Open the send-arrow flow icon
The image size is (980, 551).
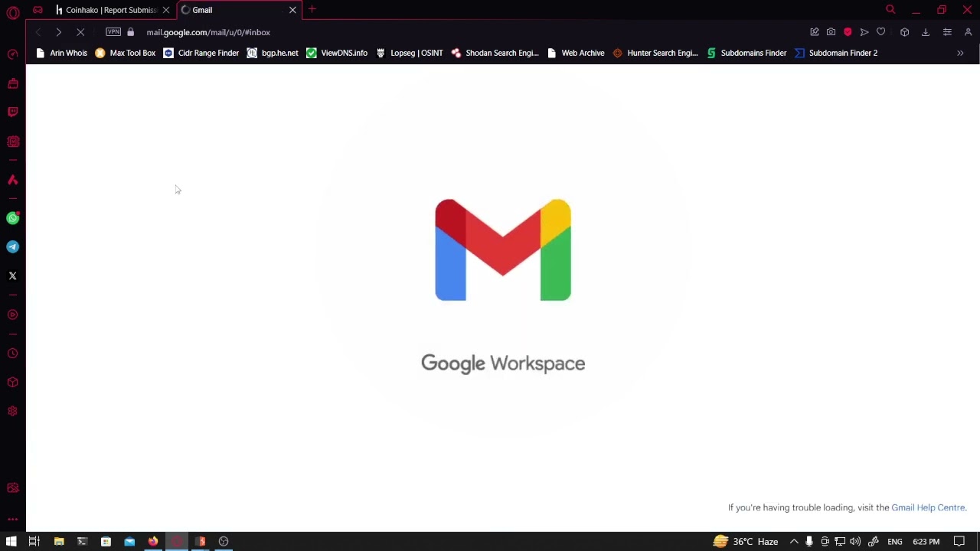pos(864,32)
